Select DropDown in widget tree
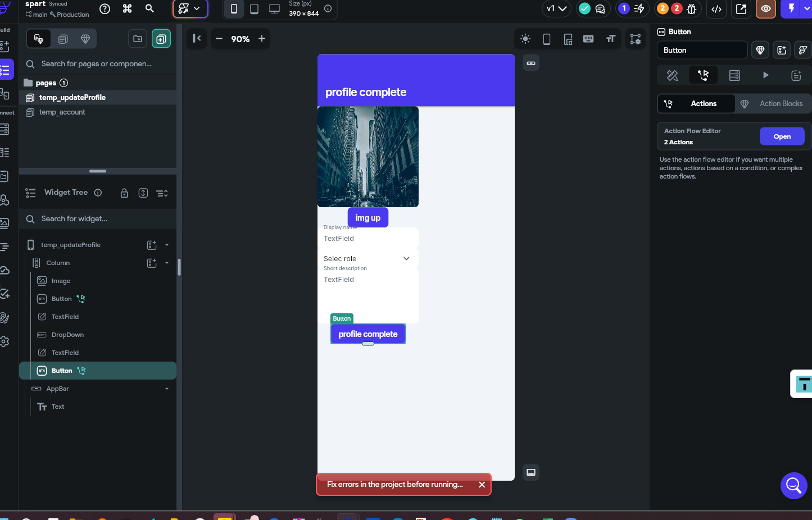Image resolution: width=812 pixels, height=520 pixels. 67,335
